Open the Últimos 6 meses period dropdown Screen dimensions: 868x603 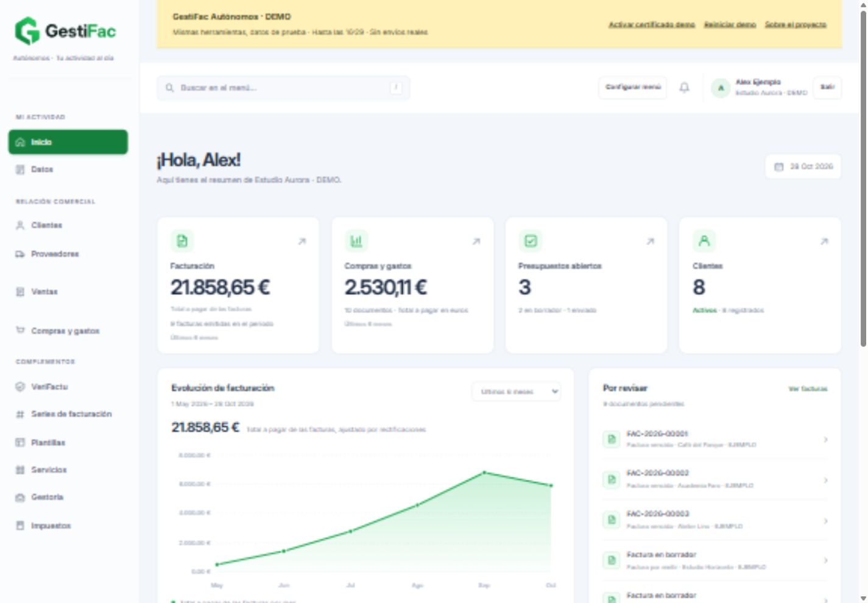tap(516, 392)
